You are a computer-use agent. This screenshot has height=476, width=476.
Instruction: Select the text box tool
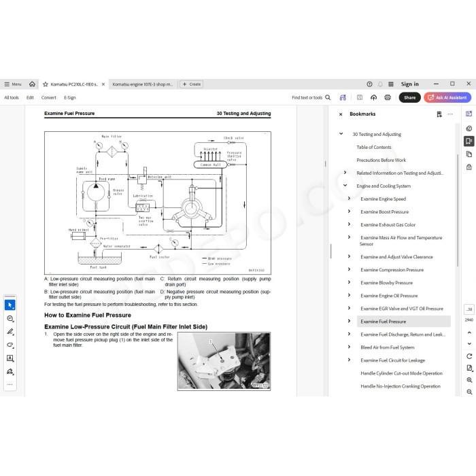click(10, 358)
